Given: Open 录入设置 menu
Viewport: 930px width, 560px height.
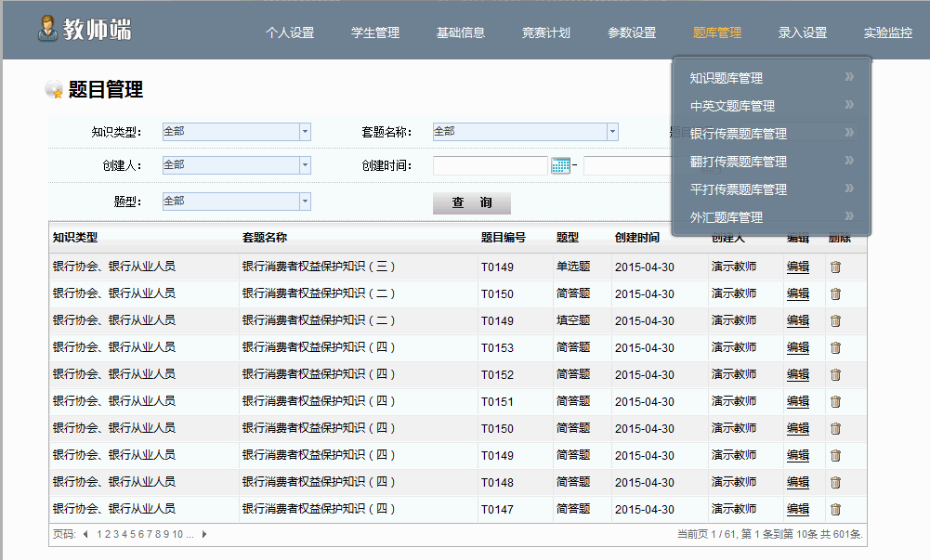Looking at the screenshot, I should point(803,33).
